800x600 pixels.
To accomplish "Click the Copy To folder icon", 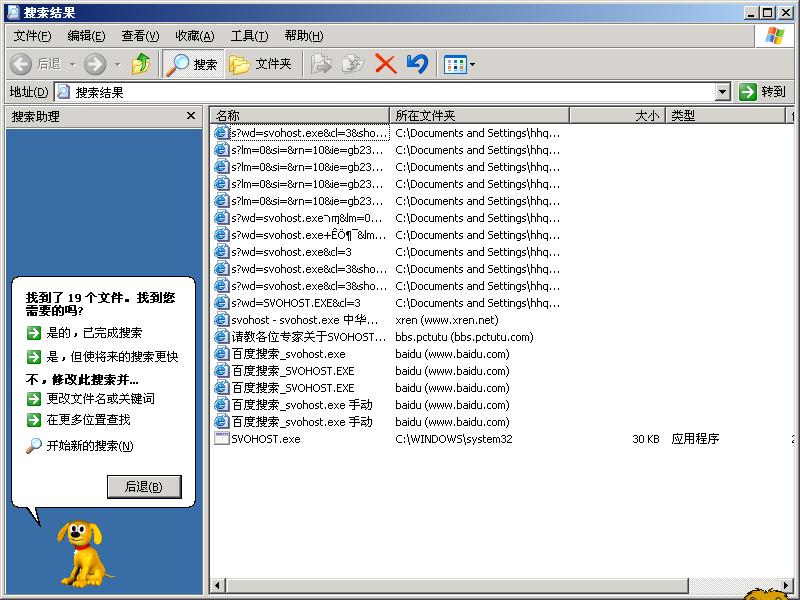I will pyautogui.click(x=353, y=64).
